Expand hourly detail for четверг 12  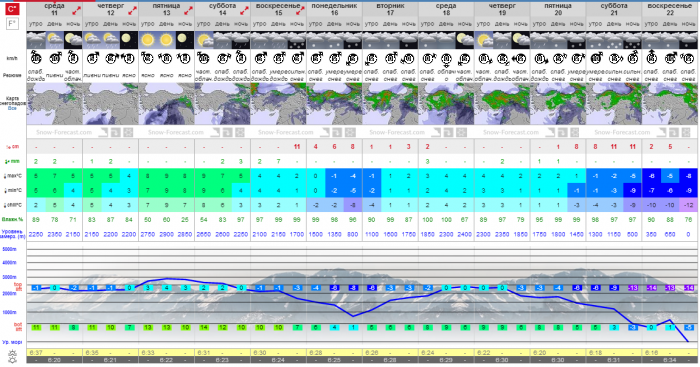133,10
